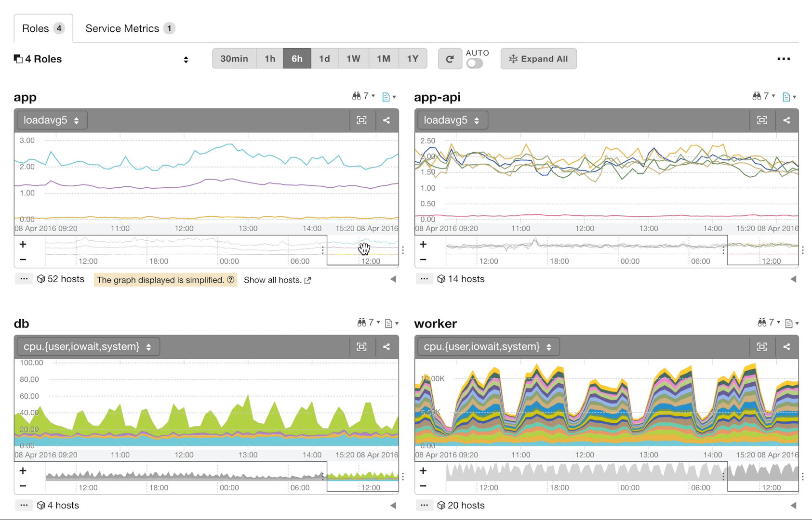The width and height of the screenshot is (812, 520).
Task: Open the document icon next to the worker role
Action: (x=789, y=323)
